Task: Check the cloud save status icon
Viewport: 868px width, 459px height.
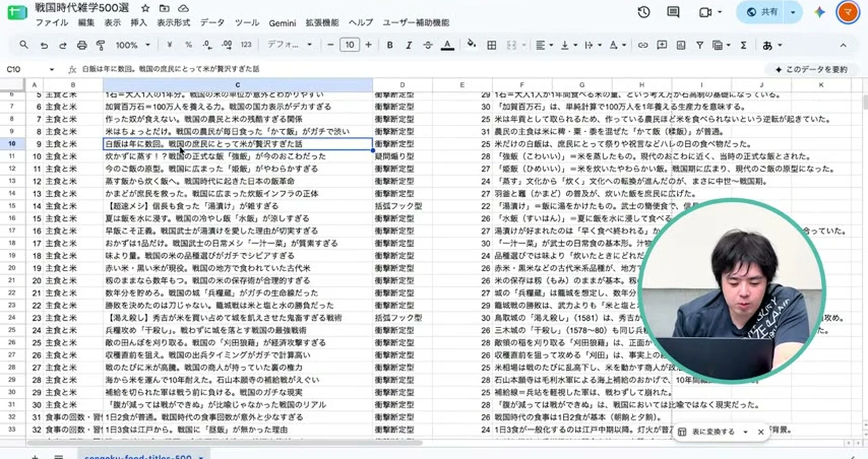Action: click(183, 8)
